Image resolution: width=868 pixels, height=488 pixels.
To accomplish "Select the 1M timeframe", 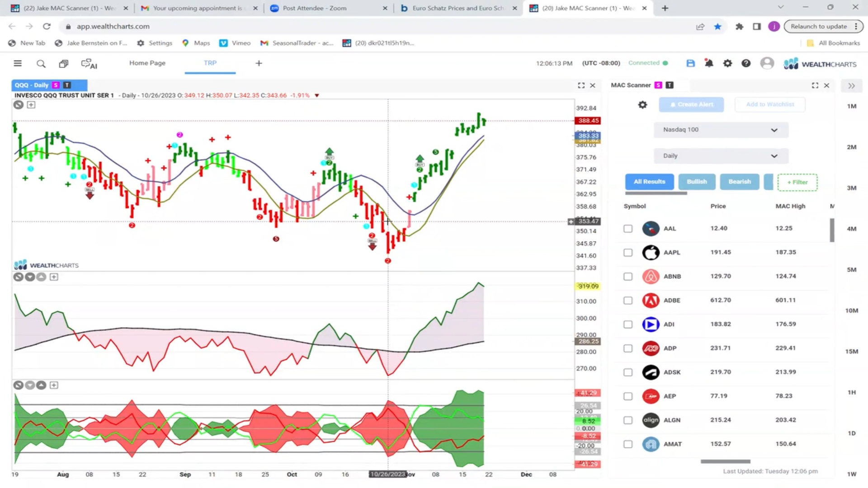I will coord(852,106).
